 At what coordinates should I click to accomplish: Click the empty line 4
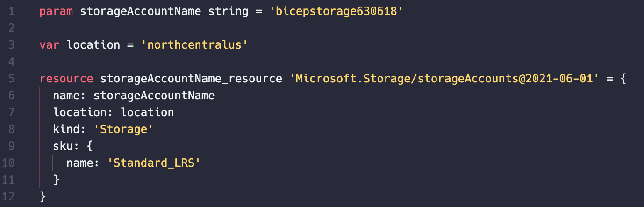(x=327, y=62)
